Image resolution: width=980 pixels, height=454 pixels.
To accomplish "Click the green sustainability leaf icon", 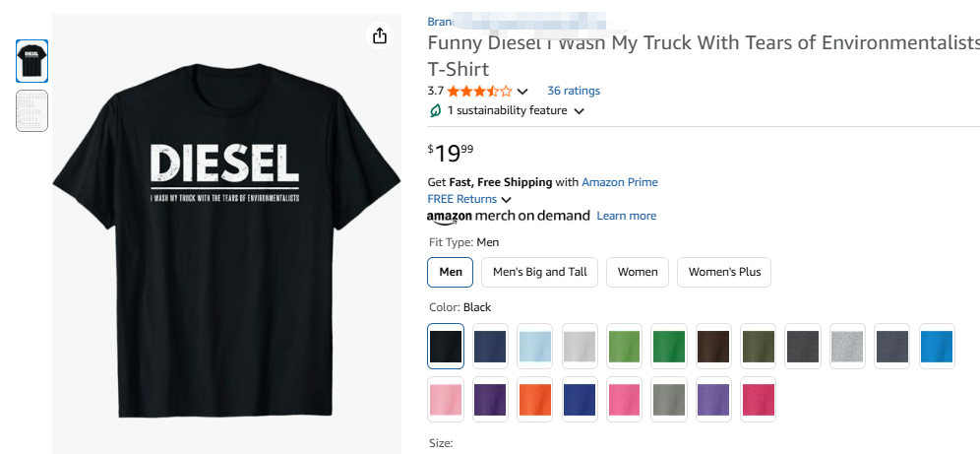I will pos(435,110).
